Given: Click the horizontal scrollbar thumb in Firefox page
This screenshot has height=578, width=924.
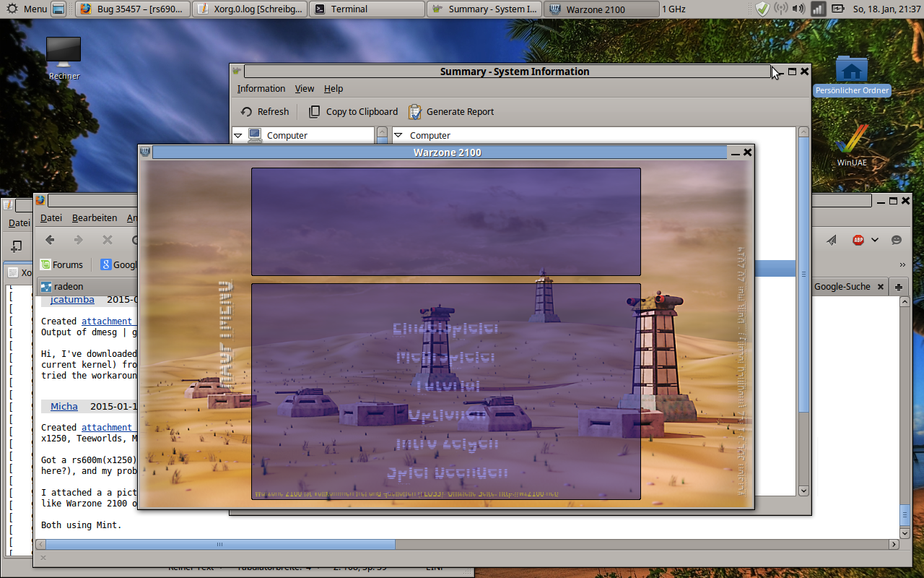Looking at the screenshot, I should coord(219,544).
